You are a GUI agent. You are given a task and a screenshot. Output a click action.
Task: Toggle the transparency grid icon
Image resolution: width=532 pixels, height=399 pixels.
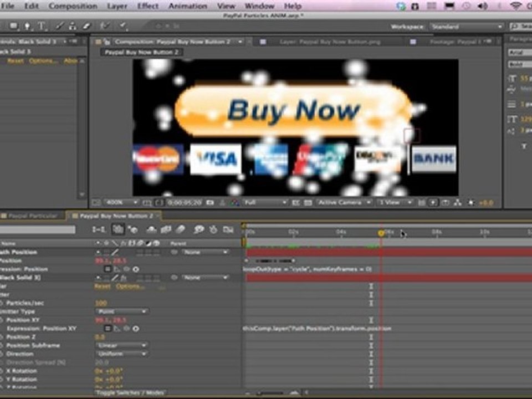[308, 203]
